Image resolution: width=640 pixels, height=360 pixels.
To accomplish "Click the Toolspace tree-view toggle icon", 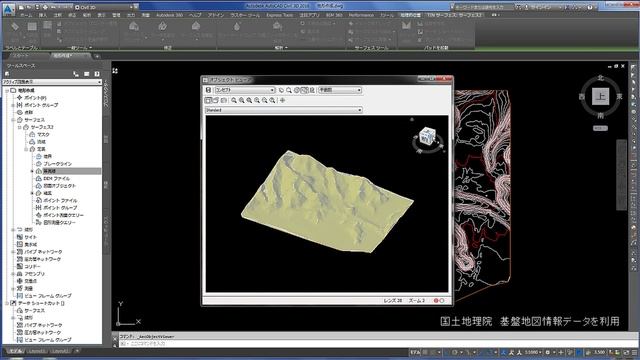I will (x=76, y=74).
